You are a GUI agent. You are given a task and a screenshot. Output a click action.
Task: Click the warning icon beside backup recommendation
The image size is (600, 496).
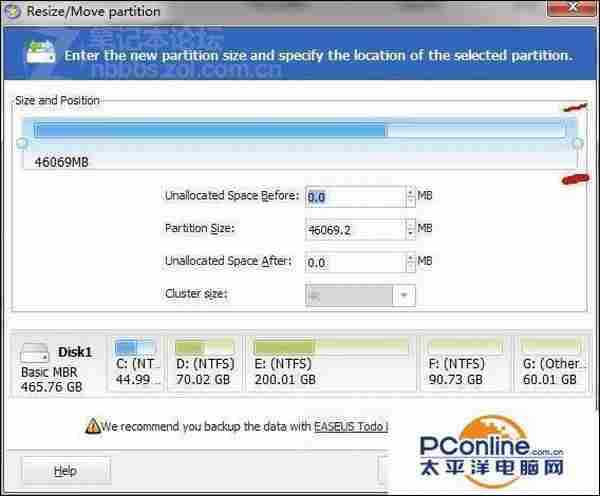pos(92,425)
